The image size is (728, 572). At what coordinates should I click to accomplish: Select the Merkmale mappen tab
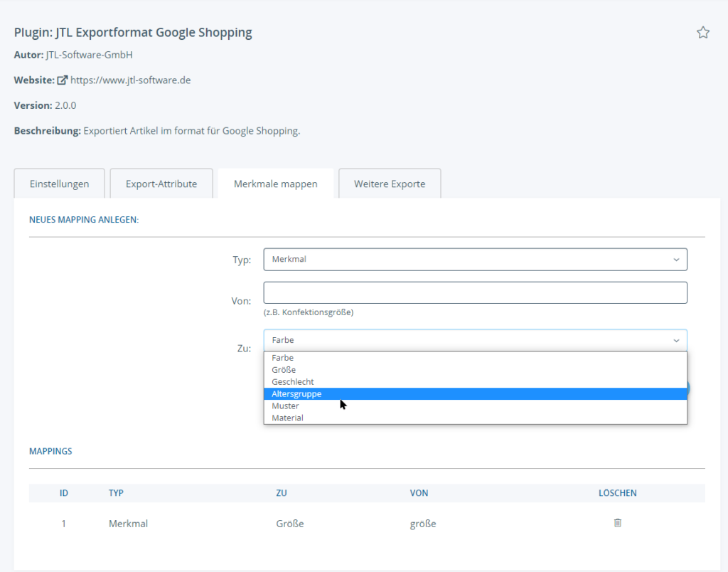click(x=275, y=184)
